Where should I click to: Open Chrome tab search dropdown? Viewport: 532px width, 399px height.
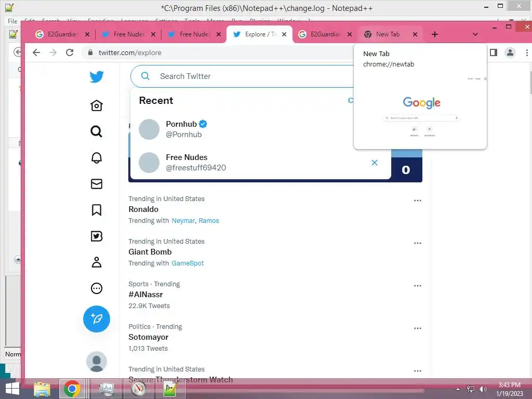[x=475, y=34]
